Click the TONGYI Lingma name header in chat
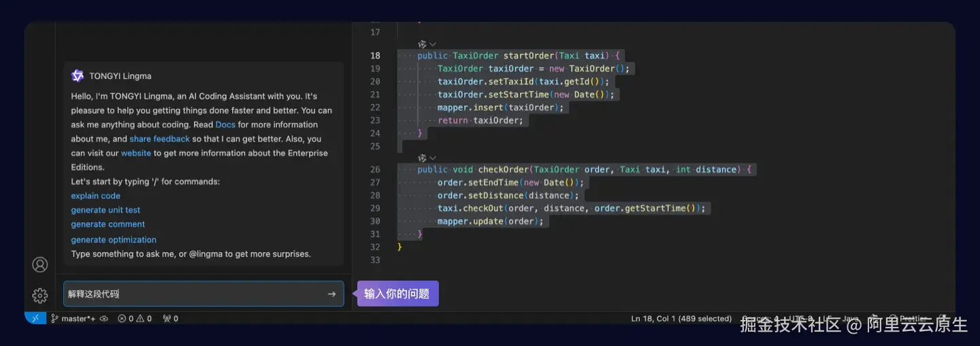Image resolution: width=980 pixels, height=346 pixels. 120,76
